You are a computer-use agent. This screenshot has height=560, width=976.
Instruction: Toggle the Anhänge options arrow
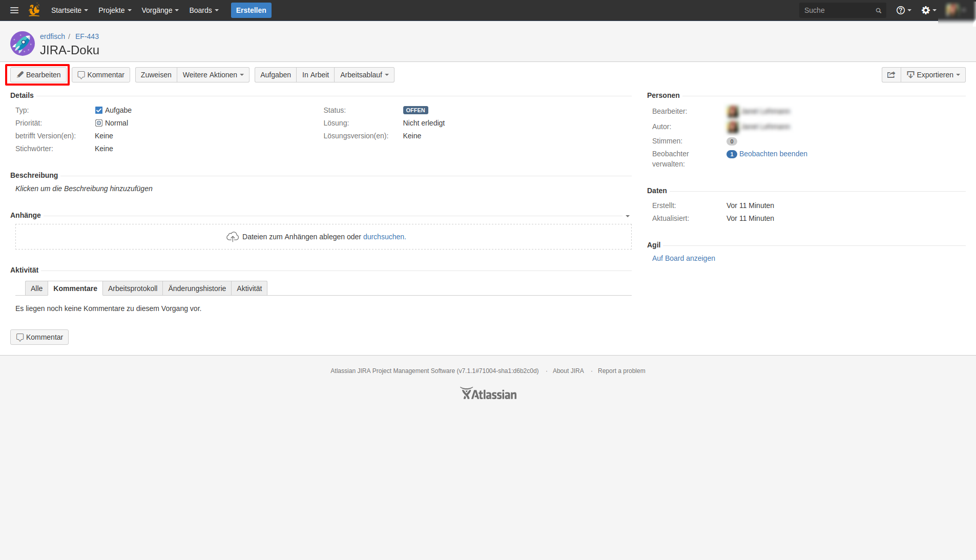(628, 216)
